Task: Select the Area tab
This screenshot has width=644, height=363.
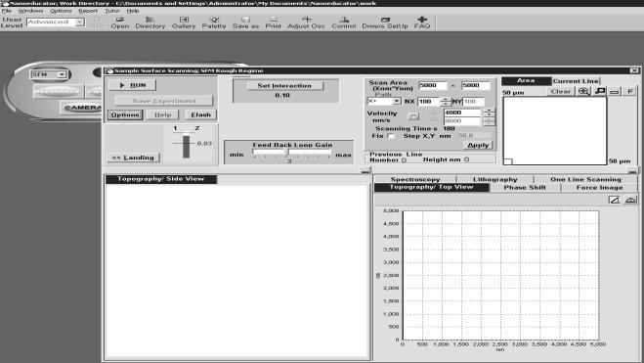Action: [526, 81]
